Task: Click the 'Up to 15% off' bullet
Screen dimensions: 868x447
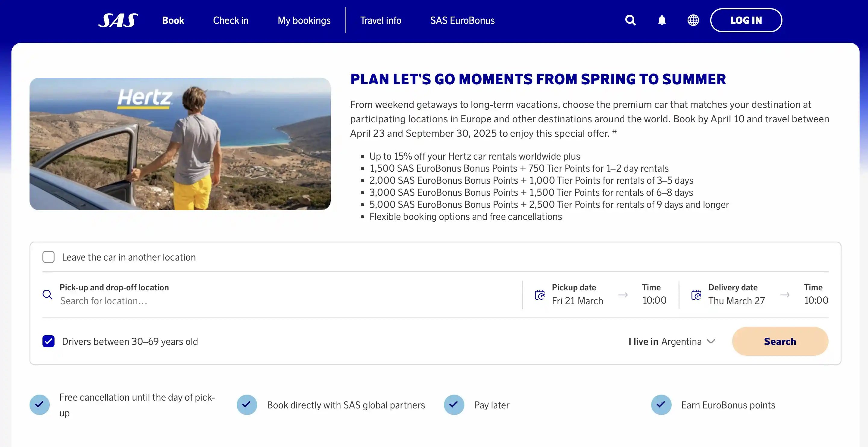Action: 475,156
